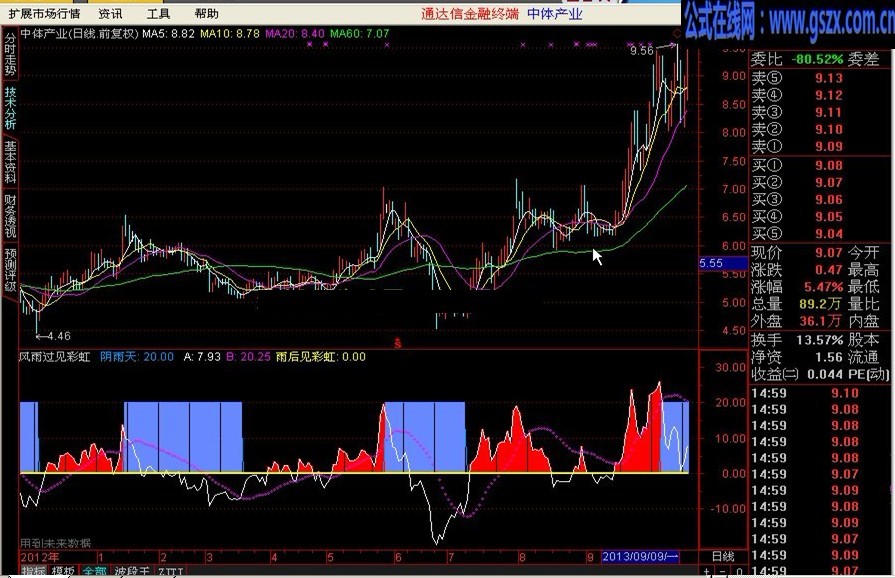This screenshot has height=578, width=895.
Task: Open the 预测评级 side tab
Action: pyautogui.click(x=10, y=270)
